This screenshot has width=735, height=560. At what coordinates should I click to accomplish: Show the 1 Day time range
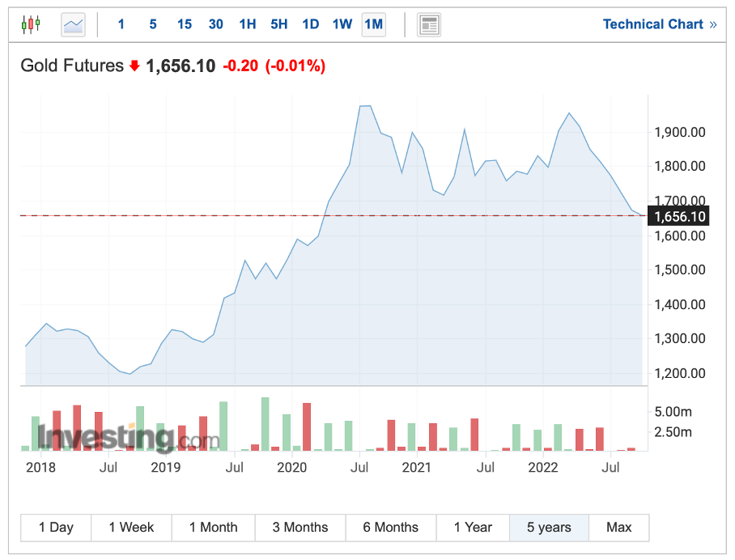point(56,528)
